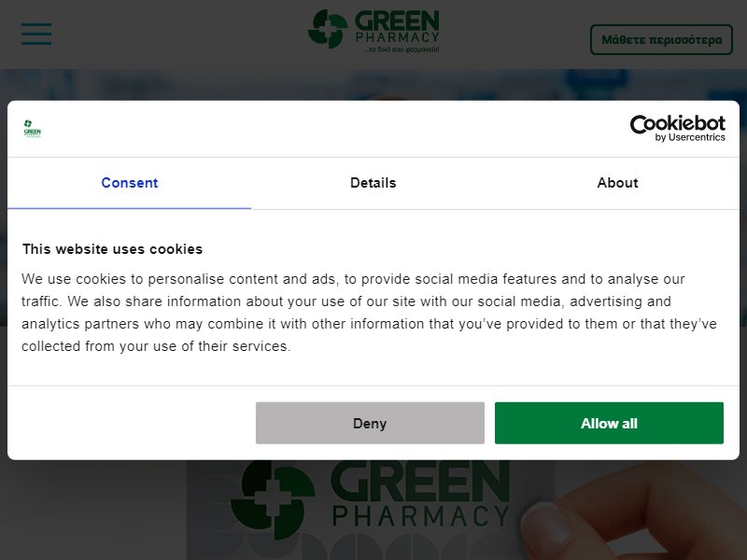Click the green cross emblem in header logo
The image size is (747, 560).
point(328,29)
